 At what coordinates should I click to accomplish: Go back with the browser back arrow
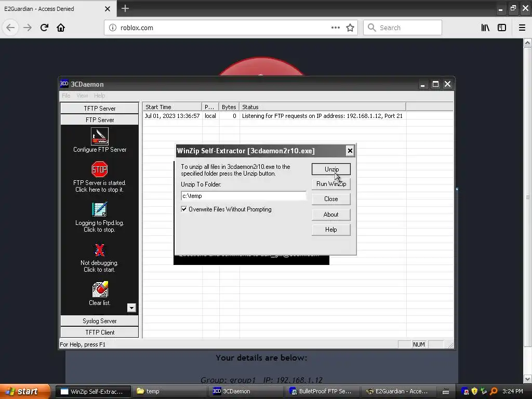[10, 28]
